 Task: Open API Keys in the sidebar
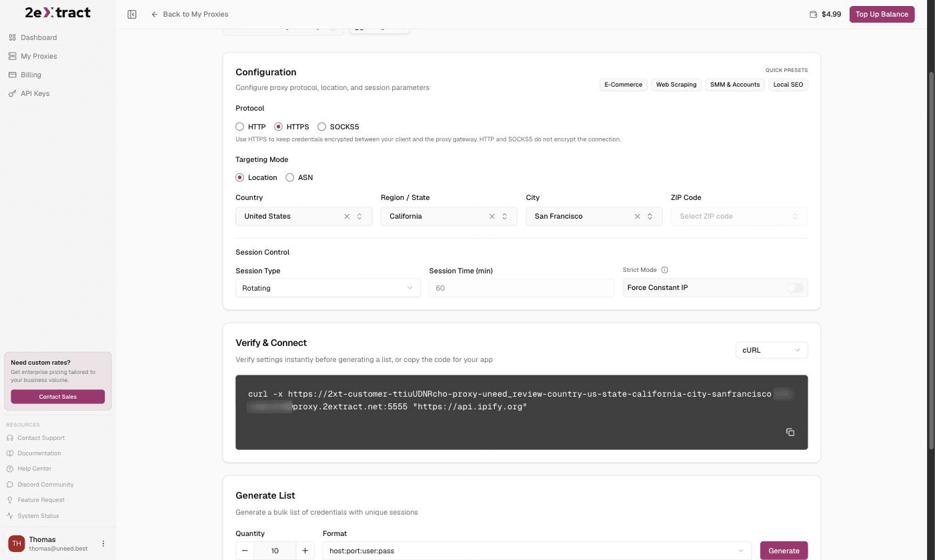coord(35,93)
